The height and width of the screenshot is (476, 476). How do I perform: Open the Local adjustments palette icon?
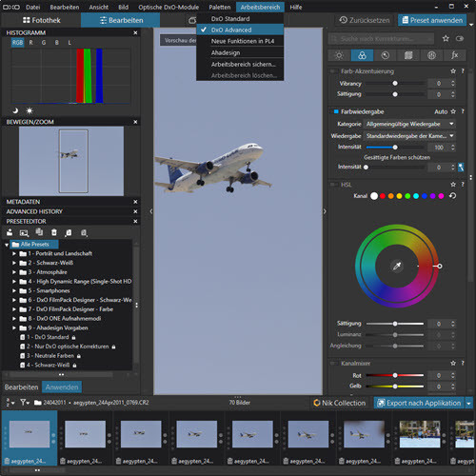[431, 55]
